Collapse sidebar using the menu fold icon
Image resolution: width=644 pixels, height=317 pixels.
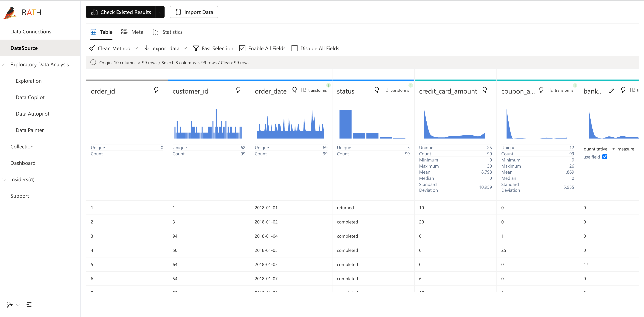click(x=29, y=304)
